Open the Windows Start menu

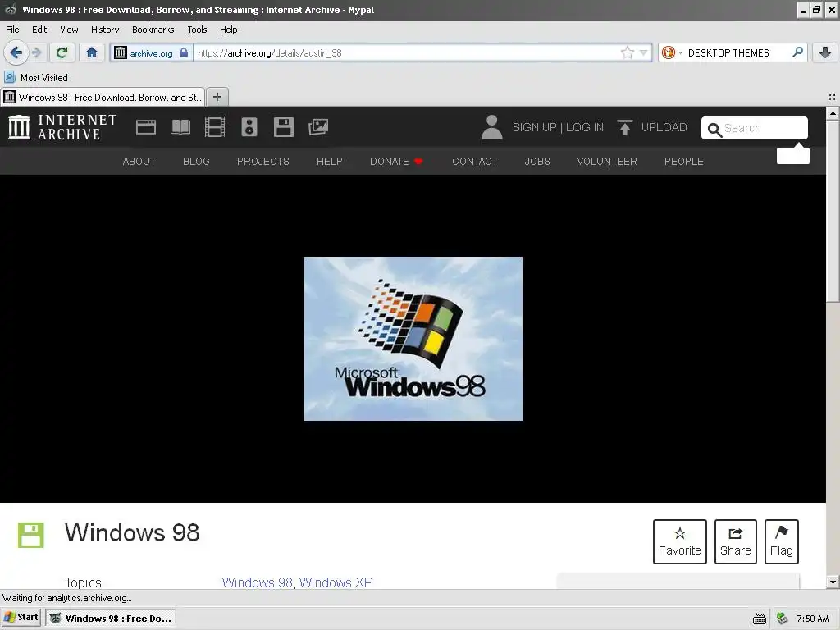21,618
